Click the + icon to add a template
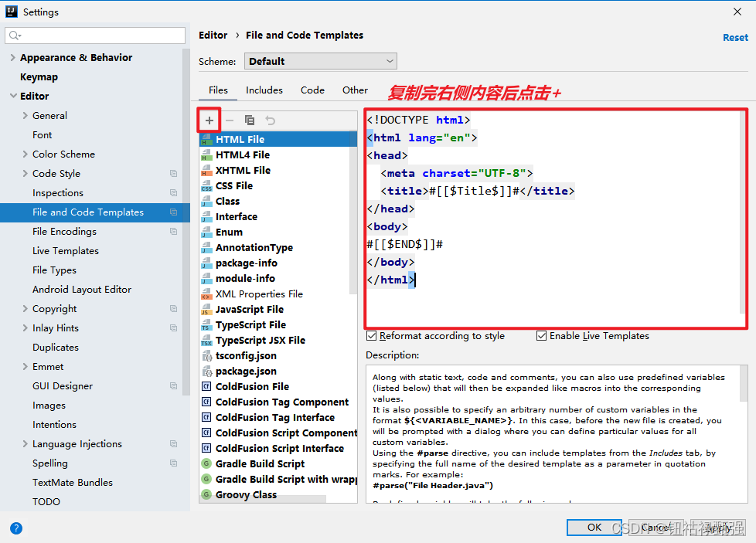This screenshot has height=543, width=756. (x=209, y=120)
